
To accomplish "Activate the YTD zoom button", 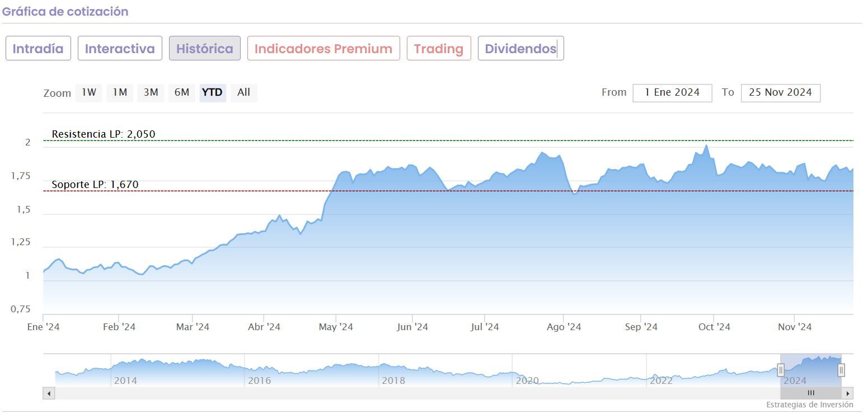I will pos(212,92).
